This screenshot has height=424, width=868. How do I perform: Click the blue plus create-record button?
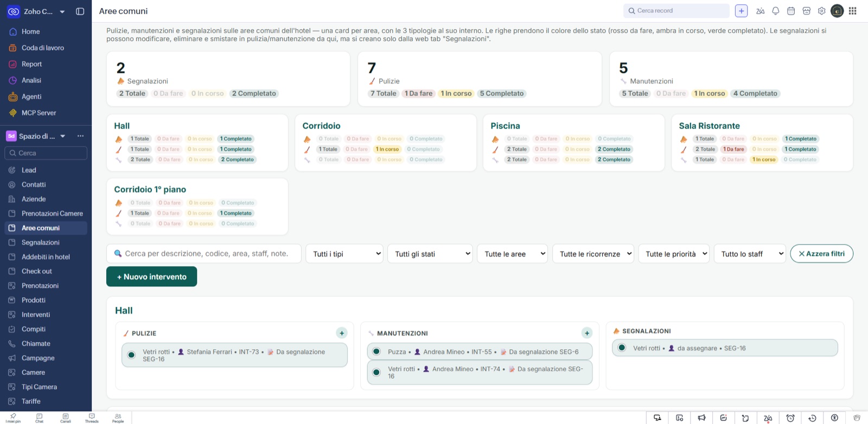741,11
